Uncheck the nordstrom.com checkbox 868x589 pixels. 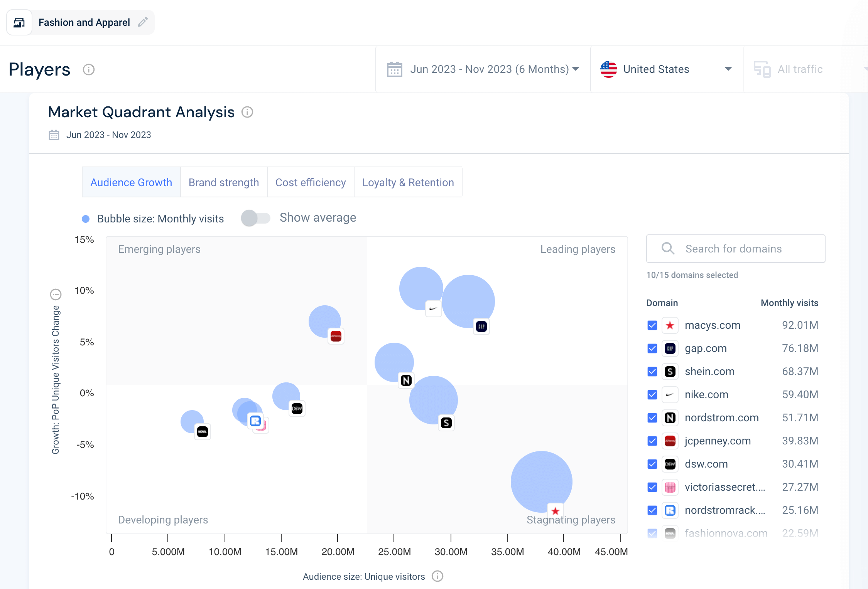(652, 418)
